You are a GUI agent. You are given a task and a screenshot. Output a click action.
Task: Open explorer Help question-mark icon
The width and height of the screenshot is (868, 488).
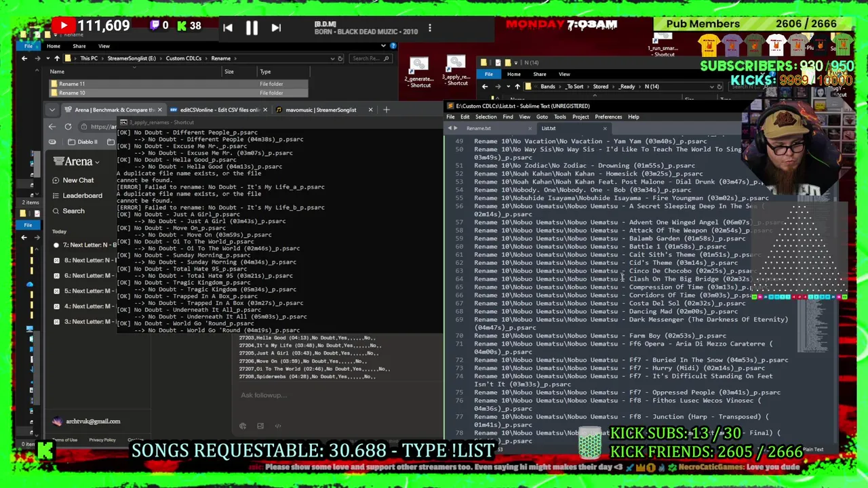(393, 46)
